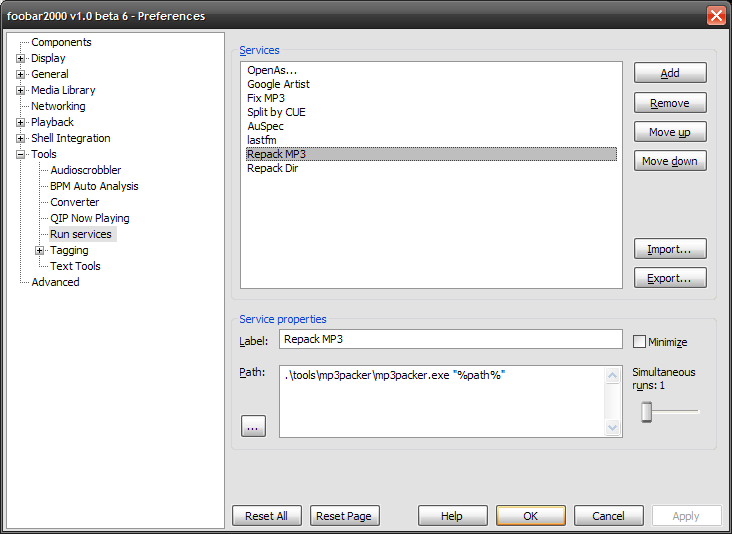This screenshot has height=534, width=732.
Task: Select Tagging in the tree
Action: coord(69,250)
